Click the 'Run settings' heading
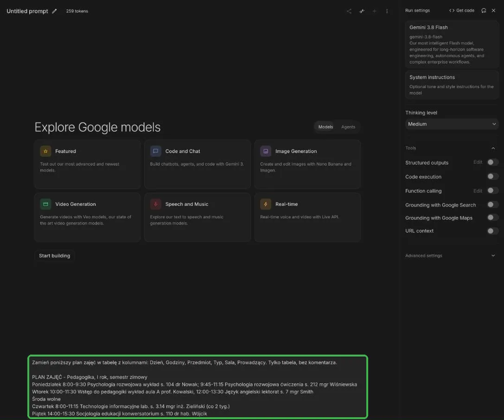This screenshot has width=504, height=420. [x=418, y=11]
